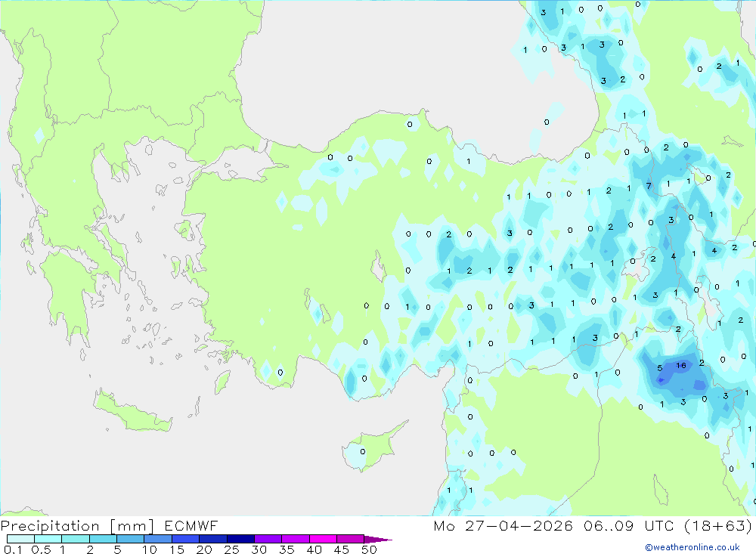Click the 25–30 mm navy legend box
Viewport: 756px width, 554px height.
[x=240, y=539]
